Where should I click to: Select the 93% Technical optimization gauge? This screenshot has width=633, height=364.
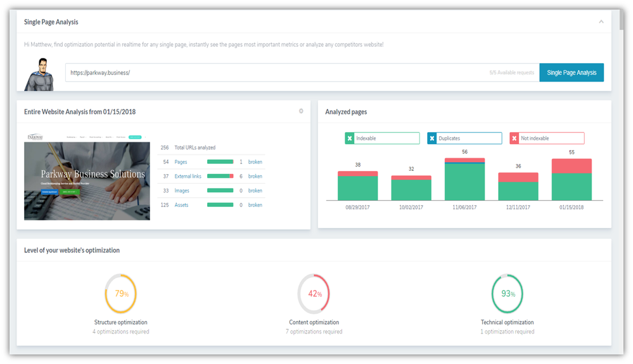pyautogui.click(x=507, y=294)
